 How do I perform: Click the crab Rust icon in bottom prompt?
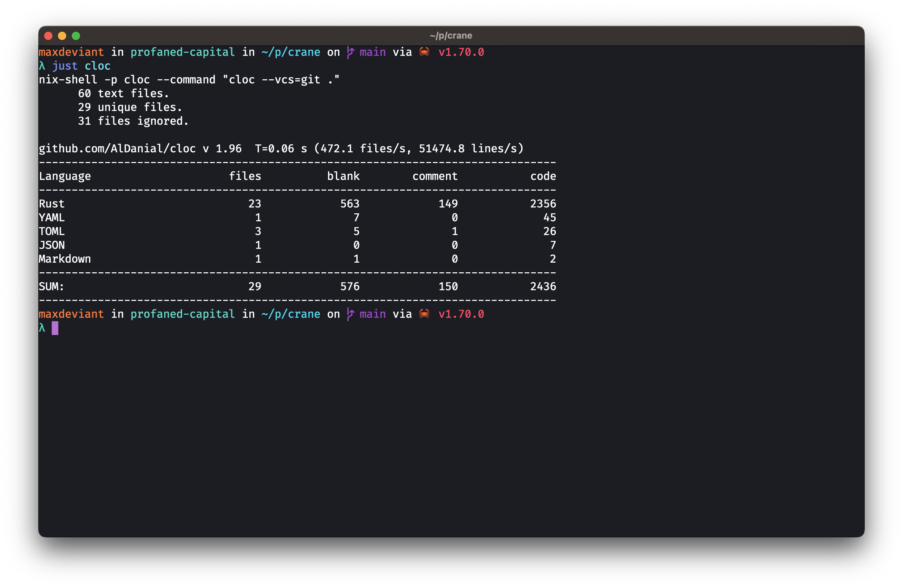(x=424, y=314)
